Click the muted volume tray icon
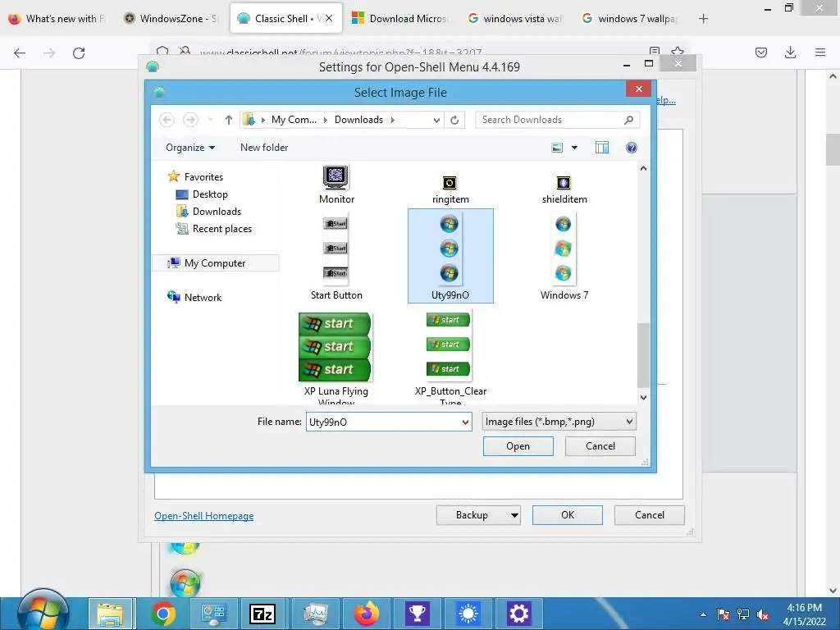 coord(763,615)
